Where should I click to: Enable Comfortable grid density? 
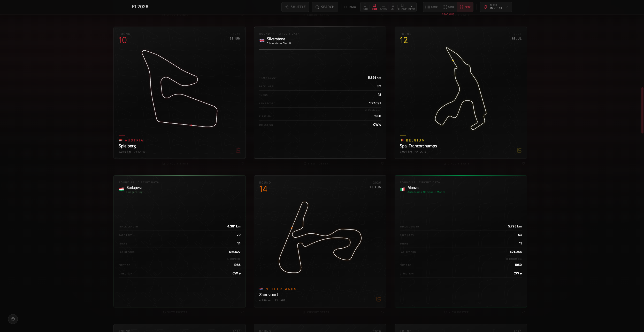(x=448, y=7)
